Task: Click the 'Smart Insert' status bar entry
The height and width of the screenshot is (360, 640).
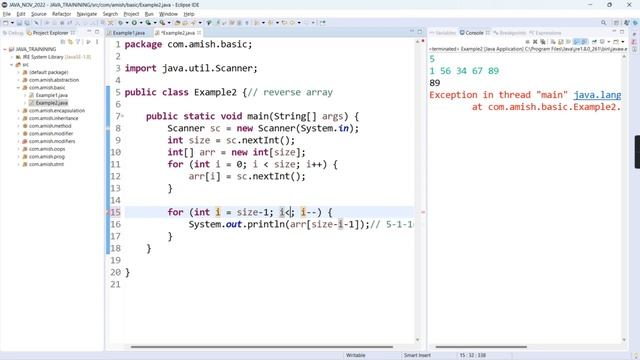Action: [x=417, y=355]
